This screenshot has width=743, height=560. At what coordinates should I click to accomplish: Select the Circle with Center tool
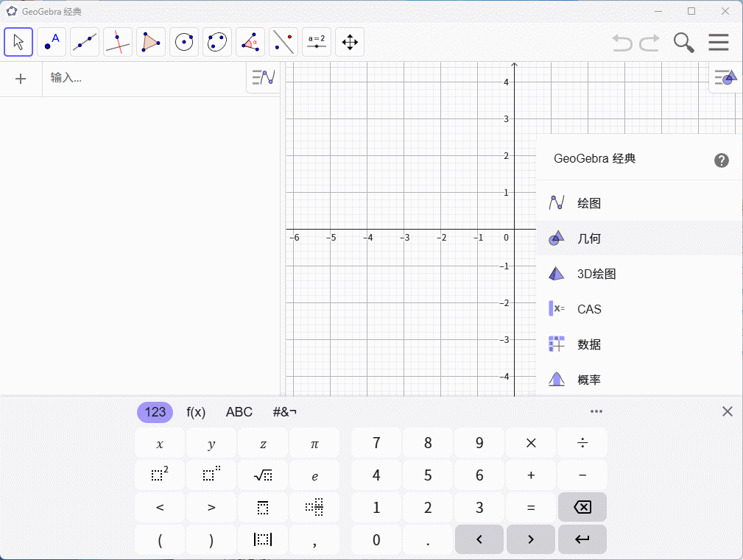click(184, 42)
